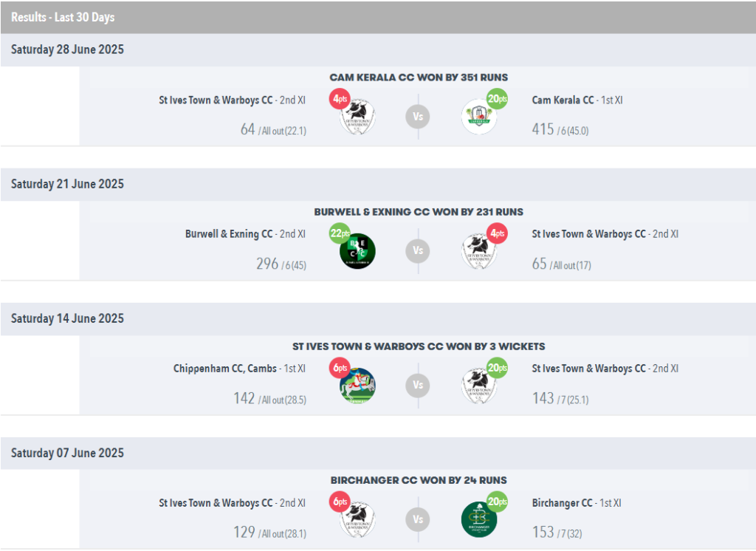Click the 20pts badge next to Cam Kerala
The width and height of the screenshot is (756, 551).
(497, 99)
